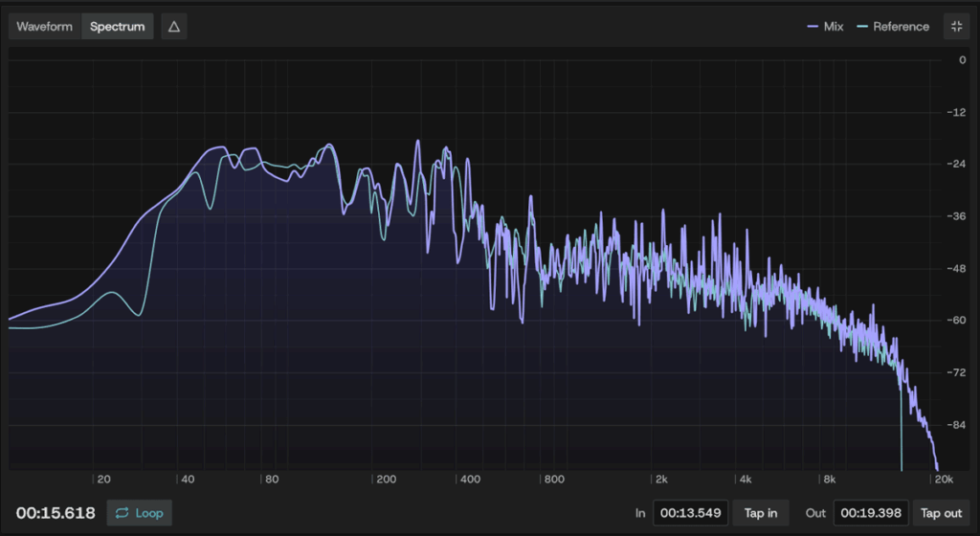
Task: Click the 80 frequency axis label
Action: [272, 480]
